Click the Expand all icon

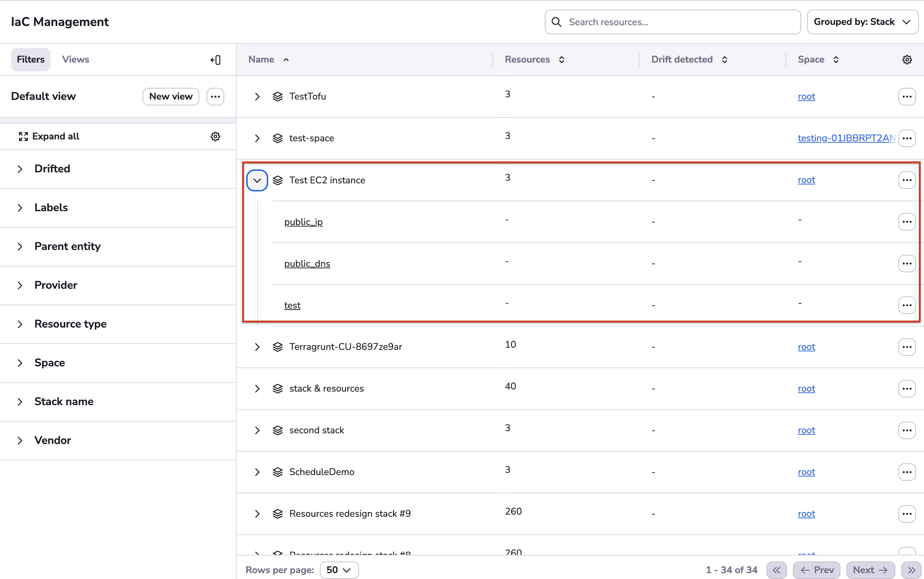[23, 137]
